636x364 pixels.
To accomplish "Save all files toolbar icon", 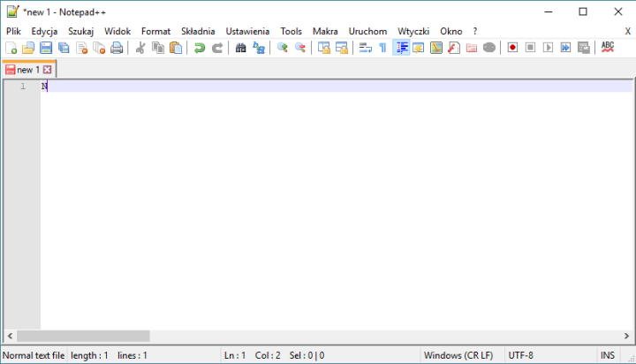I will (x=64, y=48).
